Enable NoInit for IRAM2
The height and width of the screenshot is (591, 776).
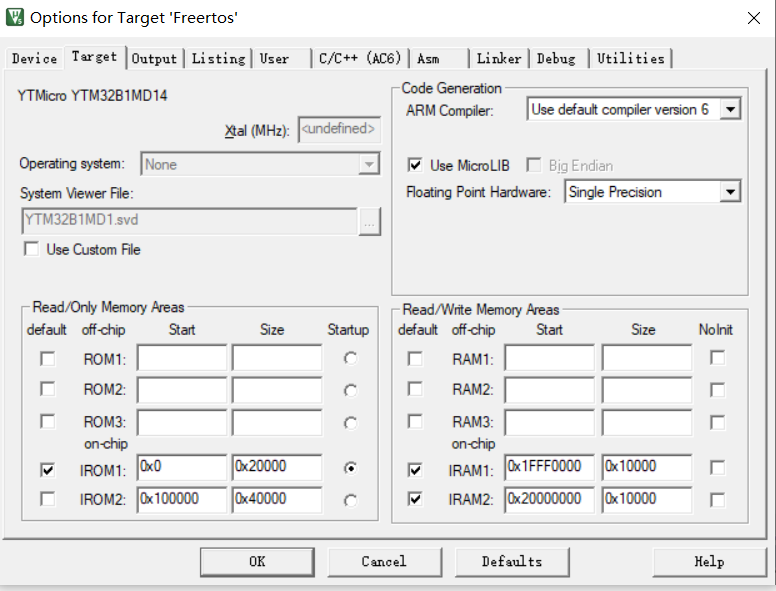click(717, 499)
